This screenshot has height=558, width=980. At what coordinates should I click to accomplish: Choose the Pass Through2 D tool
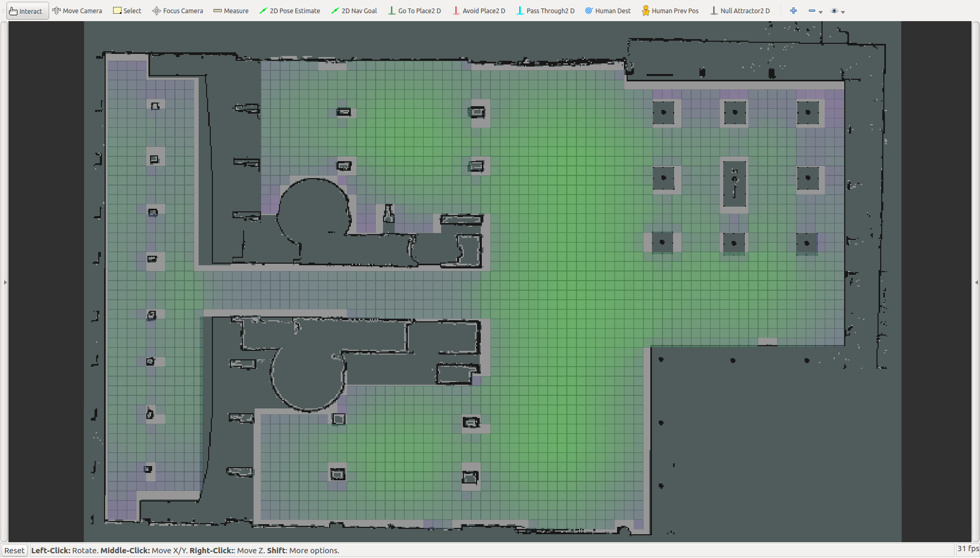pyautogui.click(x=545, y=11)
